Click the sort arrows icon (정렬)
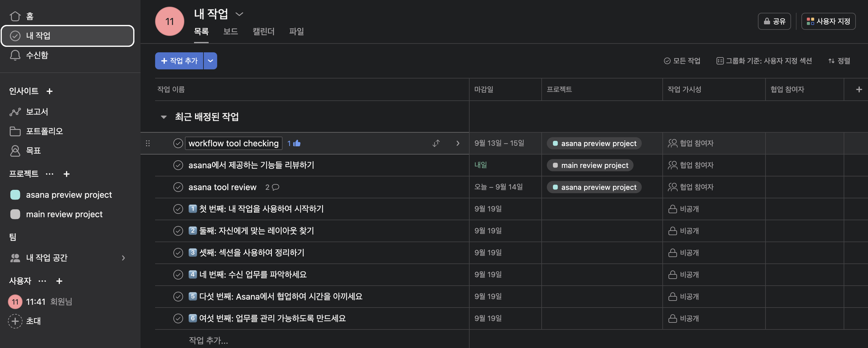The image size is (868, 348). (831, 61)
